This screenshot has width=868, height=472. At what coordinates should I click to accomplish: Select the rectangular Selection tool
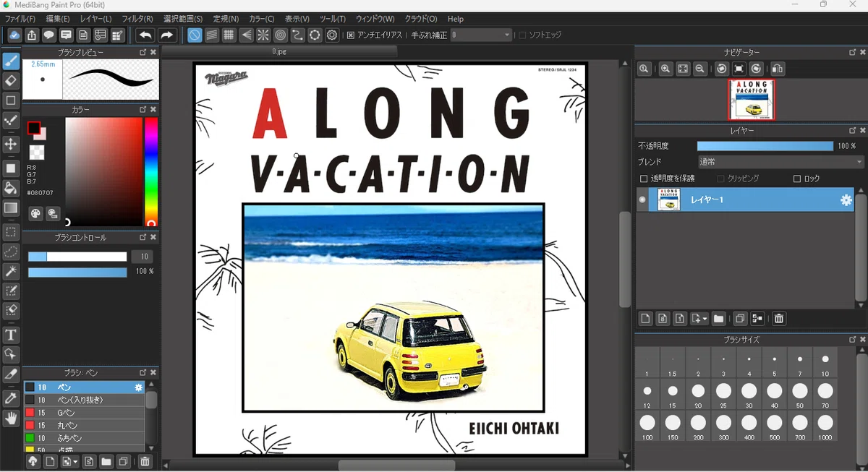(x=11, y=232)
